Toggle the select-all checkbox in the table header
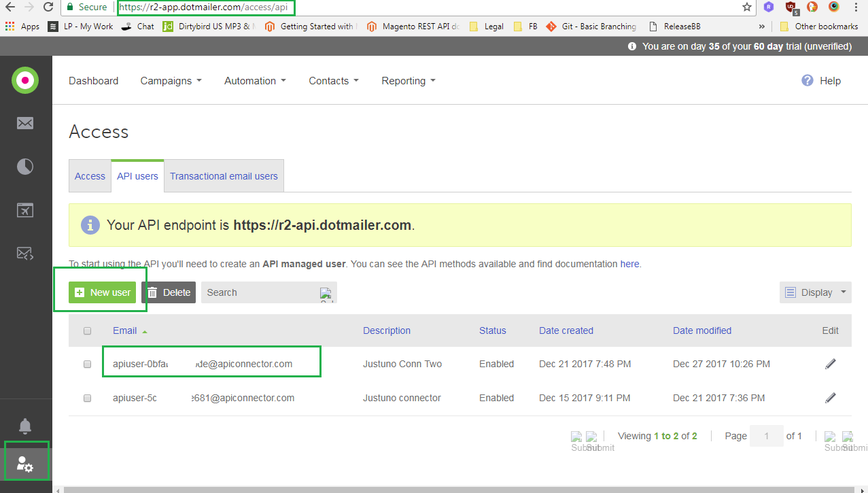The width and height of the screenshot is (868, 493). pyautogui.click(x=87, y=330)
